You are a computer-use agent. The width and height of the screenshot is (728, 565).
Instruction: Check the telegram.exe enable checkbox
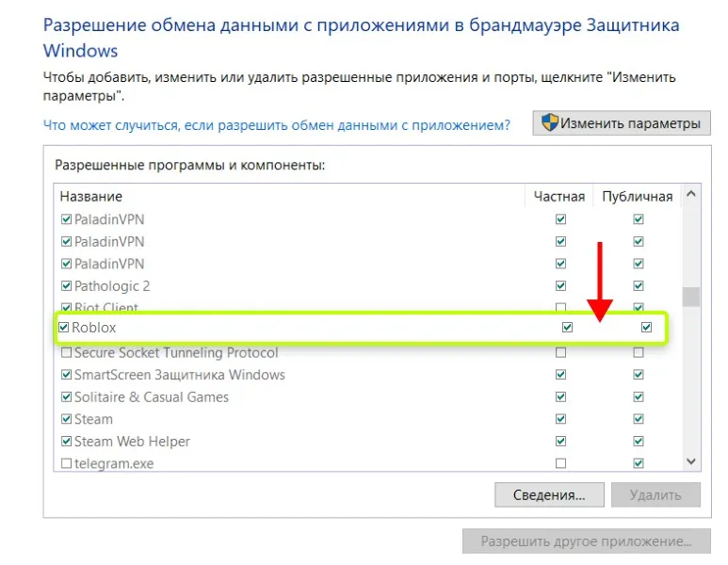click(66, 463)
